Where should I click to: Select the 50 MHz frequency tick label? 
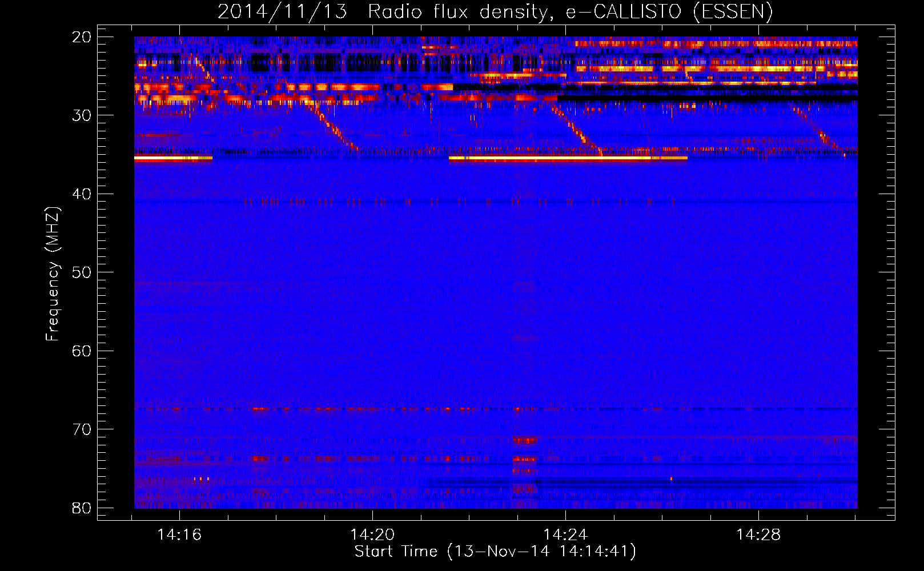tap(82, 272)
